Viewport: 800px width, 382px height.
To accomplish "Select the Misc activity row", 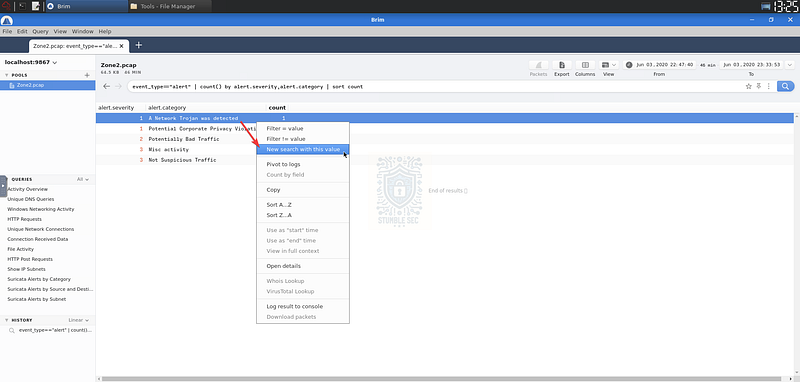I will [x=444, y=149].
